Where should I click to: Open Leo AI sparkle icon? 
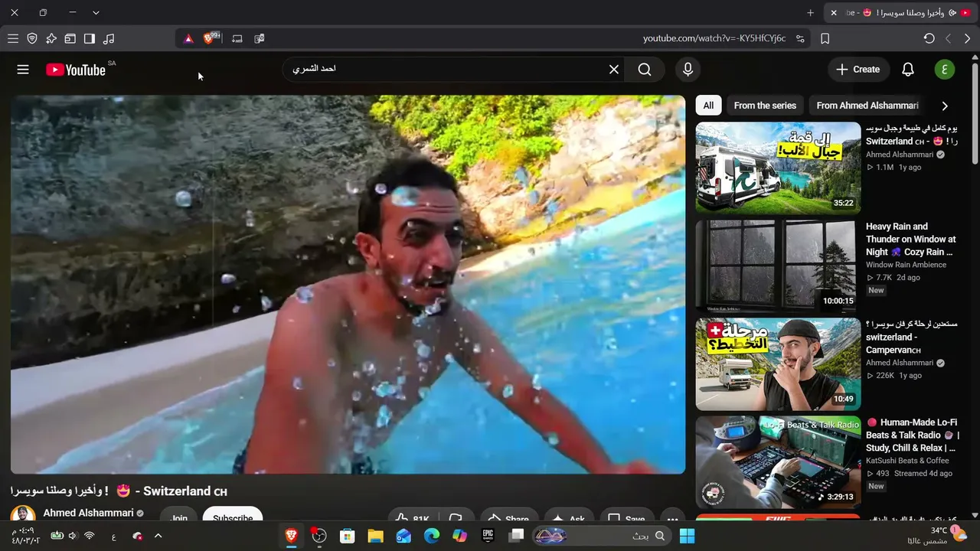(51, 38)
